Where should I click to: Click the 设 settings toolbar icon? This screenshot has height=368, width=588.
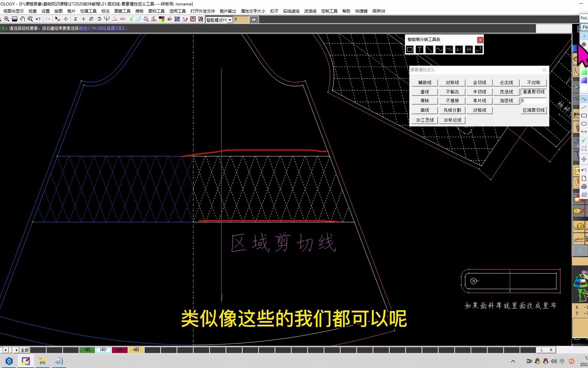click(x=201, y=19)
